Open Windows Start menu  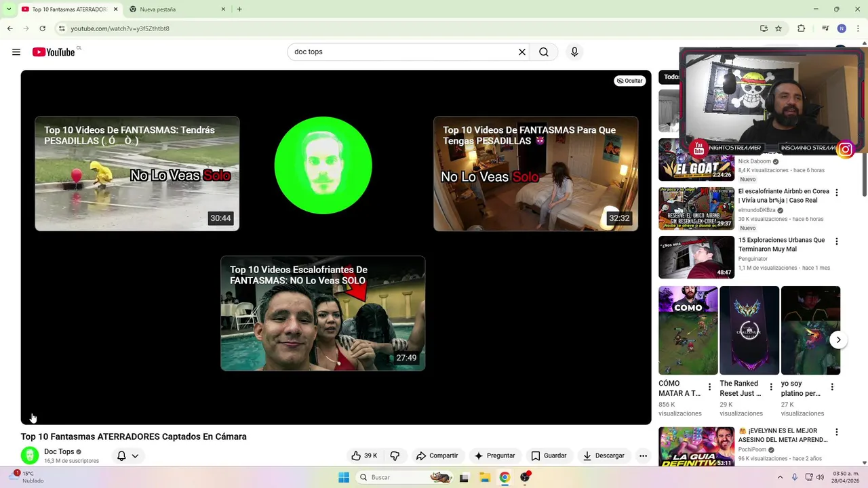[x=344, y=477]
